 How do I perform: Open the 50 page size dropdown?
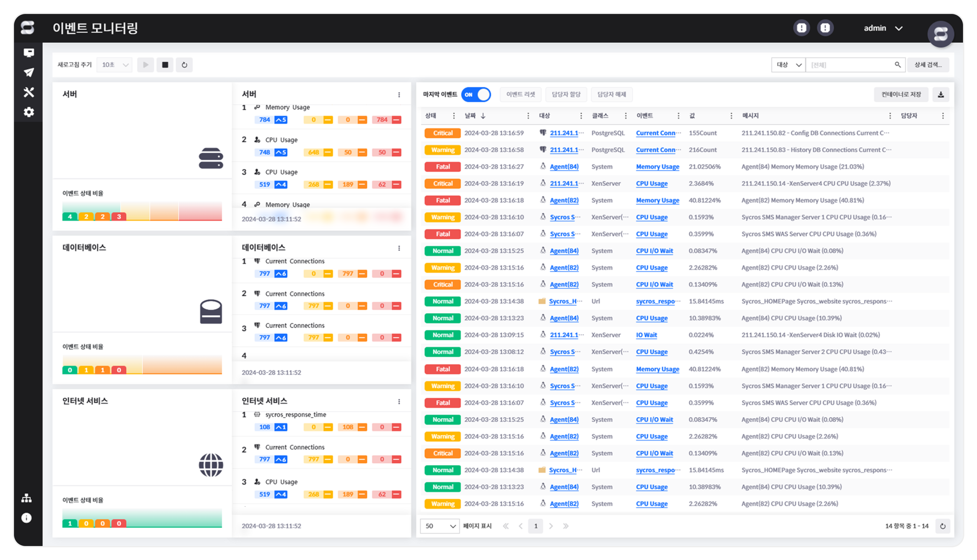440,526
